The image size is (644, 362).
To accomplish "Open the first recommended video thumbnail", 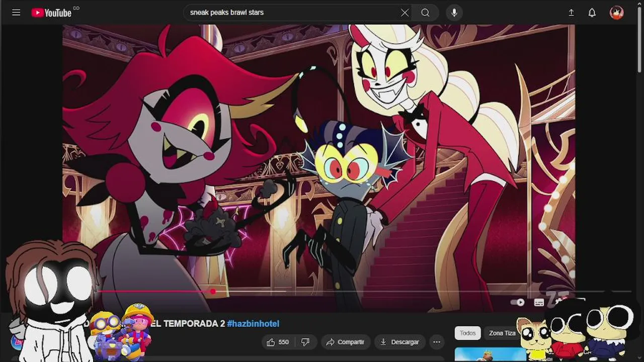I will (490, 354).
